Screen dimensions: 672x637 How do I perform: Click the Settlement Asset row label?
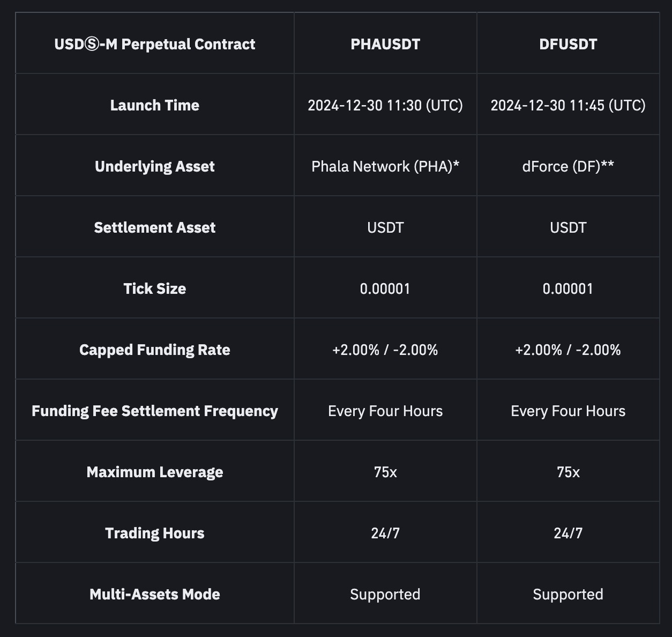click(x=155, y=227)
